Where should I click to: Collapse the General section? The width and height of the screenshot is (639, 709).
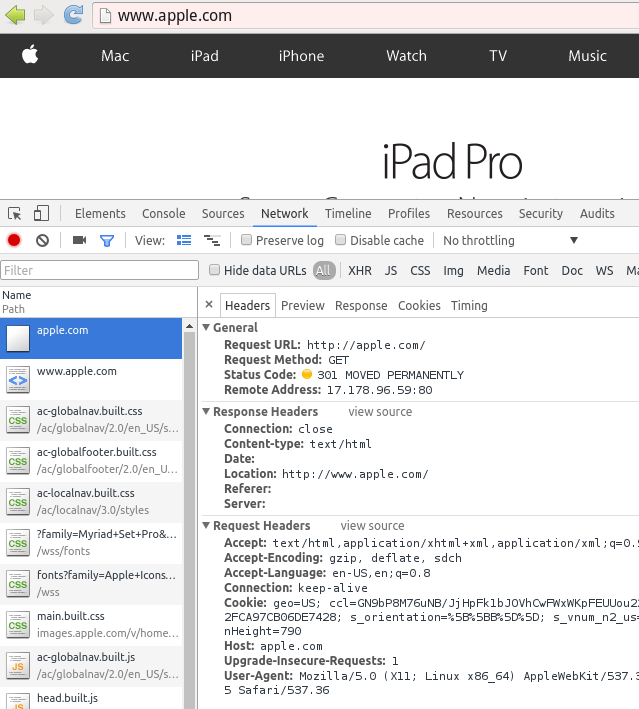(206, 327)
